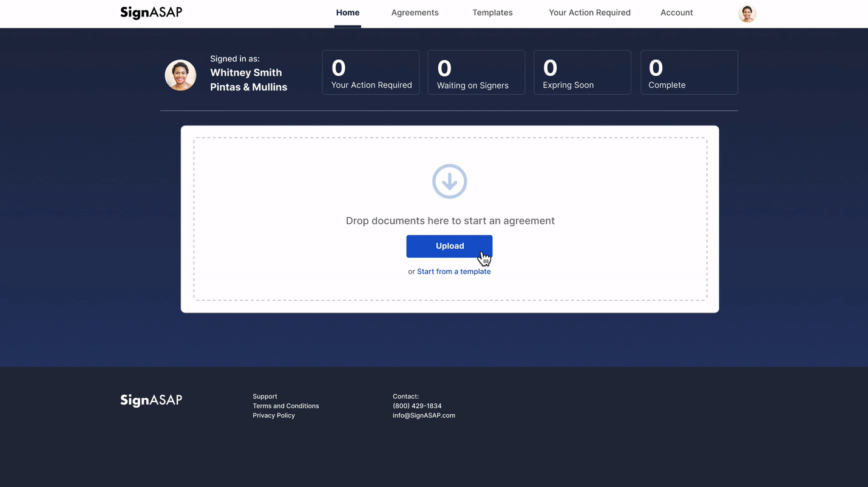The image size is (868, 487).
Task: Open the Your Action Required stat card
Action: click(x=371, y=73)
